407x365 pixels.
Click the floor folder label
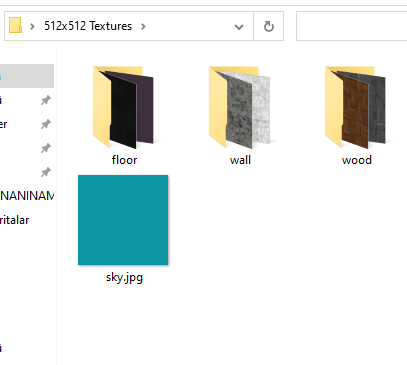click(124, 160)
